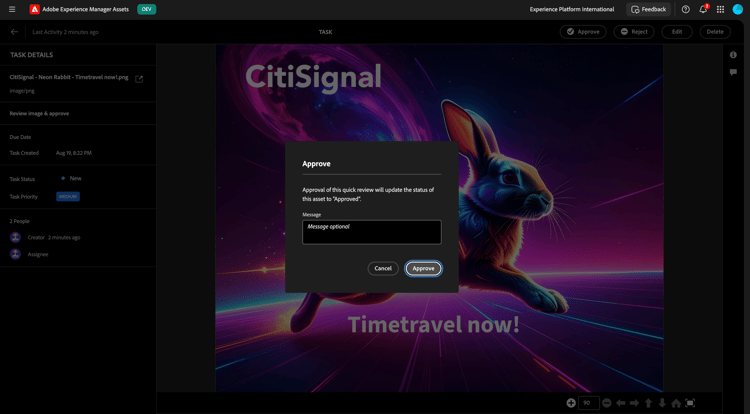Image resolution: width=750 pixels, height=414 pixels.
Task: Open the notifications bell
Action: click(x=703, y=9)
